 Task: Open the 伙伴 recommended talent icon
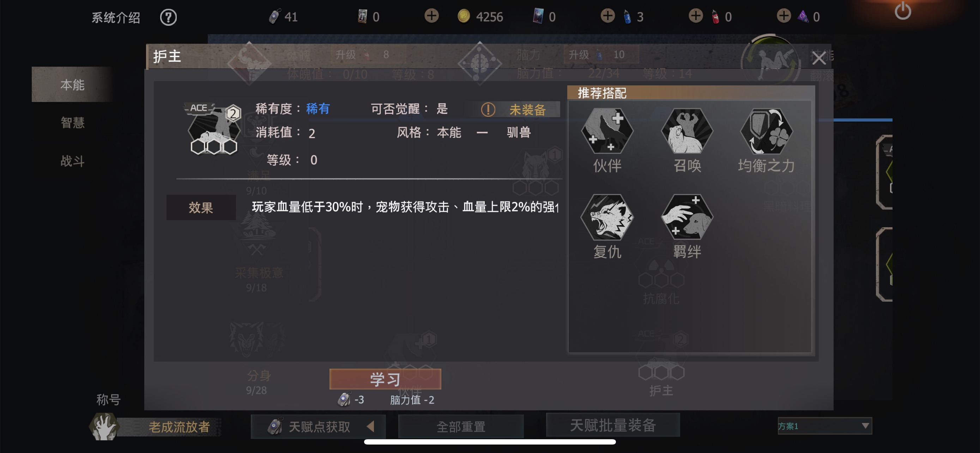pyautogui.click(x=607, y=131)
